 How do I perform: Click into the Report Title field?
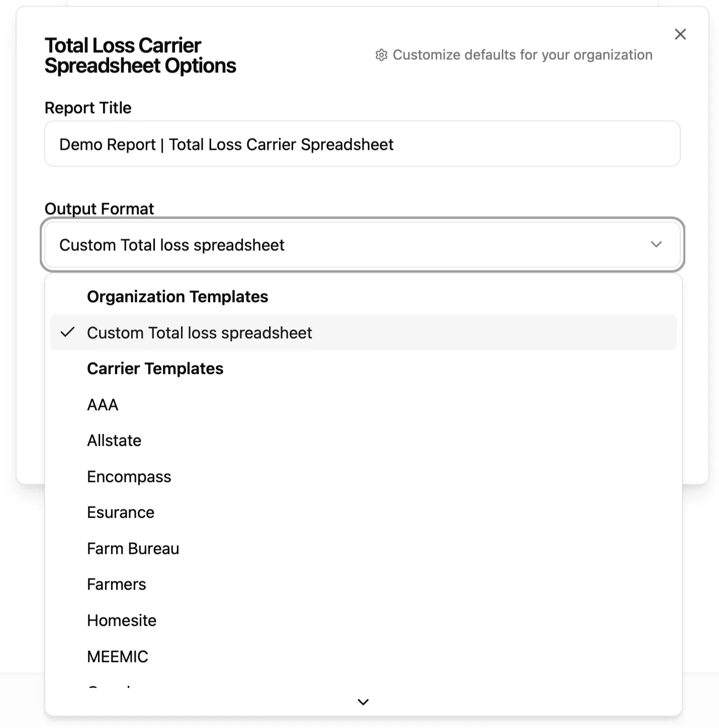[x=363, y=144]
